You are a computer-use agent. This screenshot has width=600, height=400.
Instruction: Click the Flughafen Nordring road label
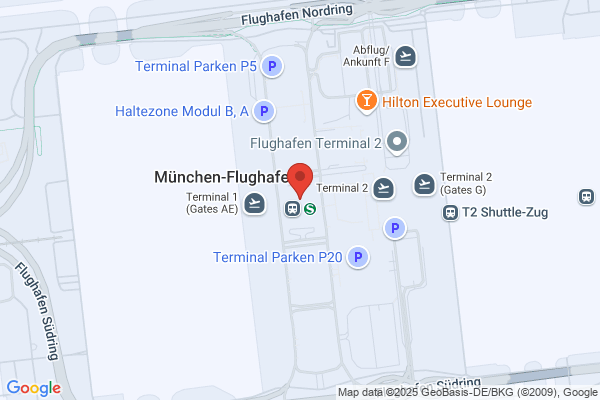click(297, 14)
